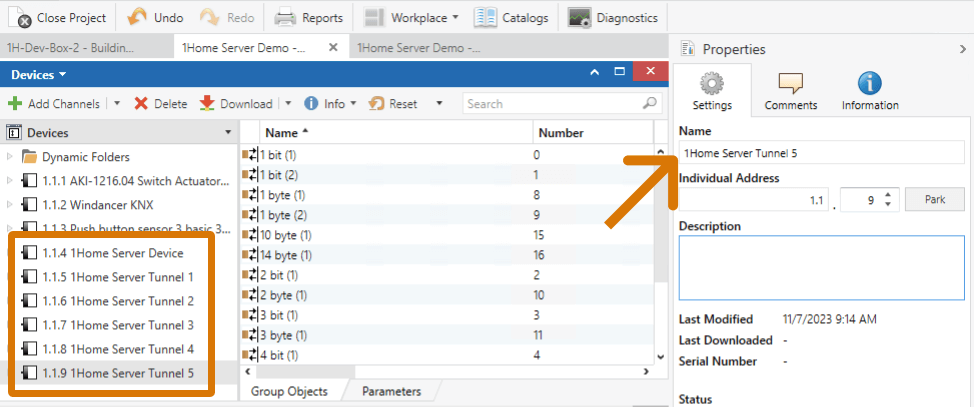Open the Catalogs icon

click(x=486, y=17)
